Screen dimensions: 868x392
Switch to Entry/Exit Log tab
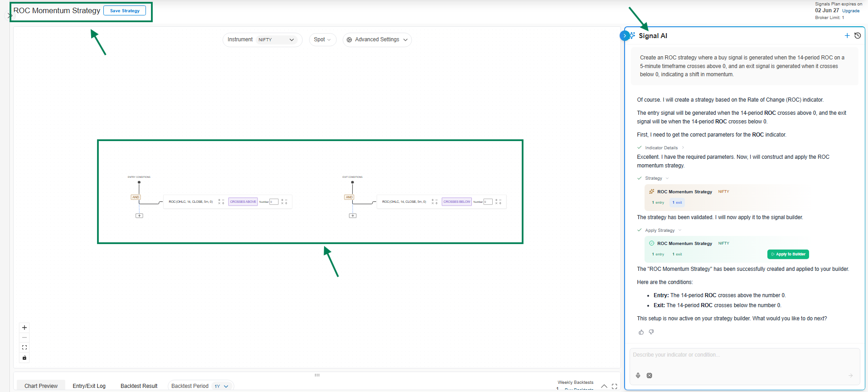pyautogui.click(x=89, y=386)
